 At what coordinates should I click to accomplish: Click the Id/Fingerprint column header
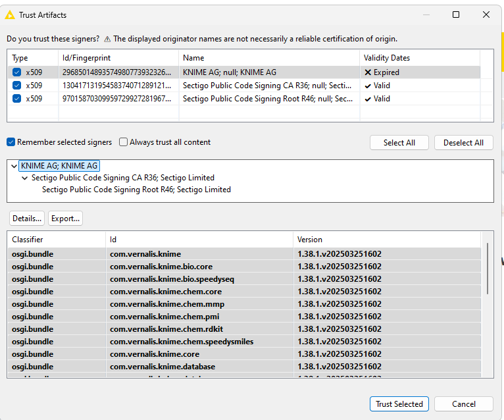pyautogui.click(x=118, y=58)
